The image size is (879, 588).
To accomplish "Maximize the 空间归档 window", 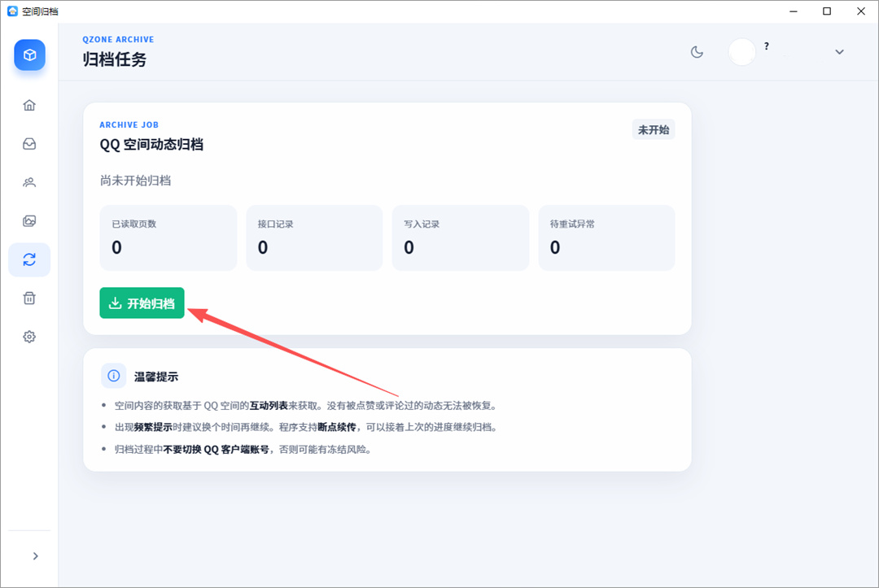I will coord(827,11).
